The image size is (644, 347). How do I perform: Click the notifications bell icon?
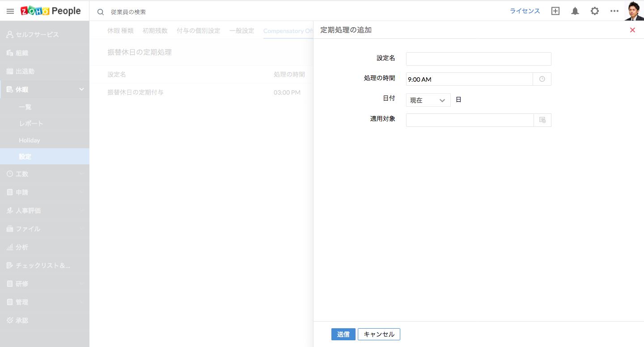pyautogui.click(x=575, y=12)
